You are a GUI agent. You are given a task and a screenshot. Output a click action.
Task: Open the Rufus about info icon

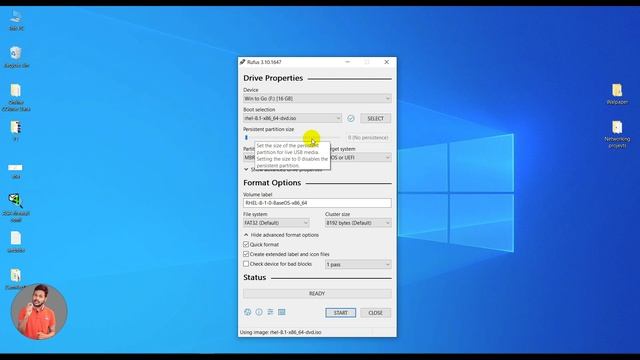(259, 312)
